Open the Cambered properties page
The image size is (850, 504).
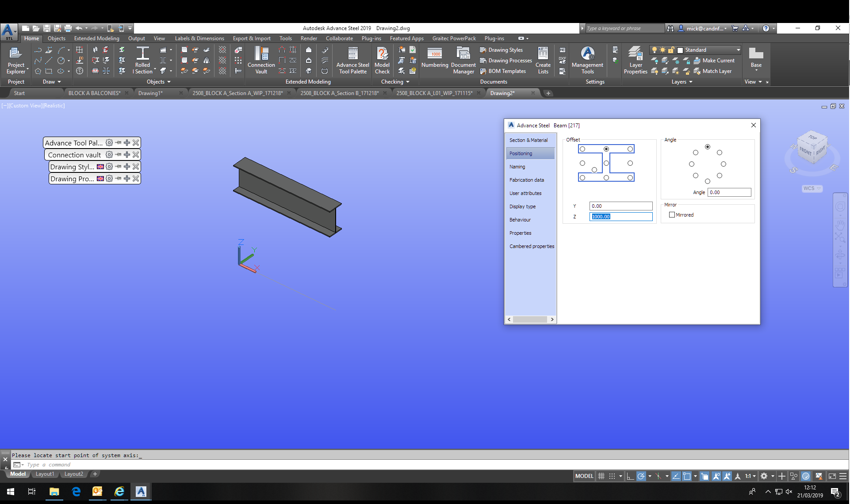pyautogui.click(x=532, y=246)
